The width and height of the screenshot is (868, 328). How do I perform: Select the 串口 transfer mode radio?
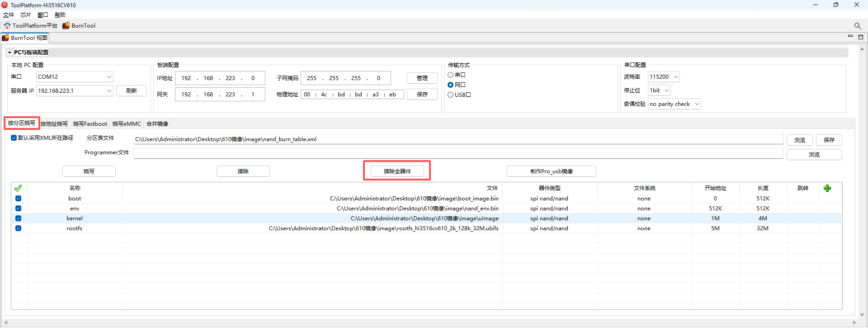click(450, 75)
